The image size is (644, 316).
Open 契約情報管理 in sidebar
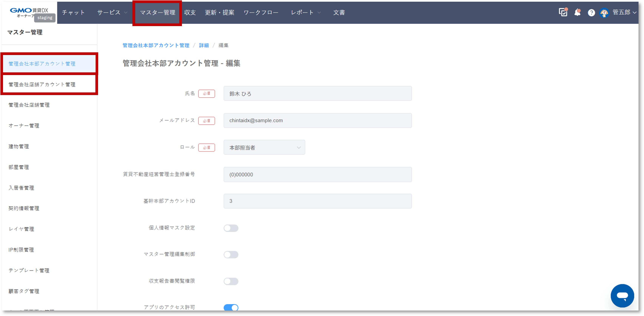24,208
